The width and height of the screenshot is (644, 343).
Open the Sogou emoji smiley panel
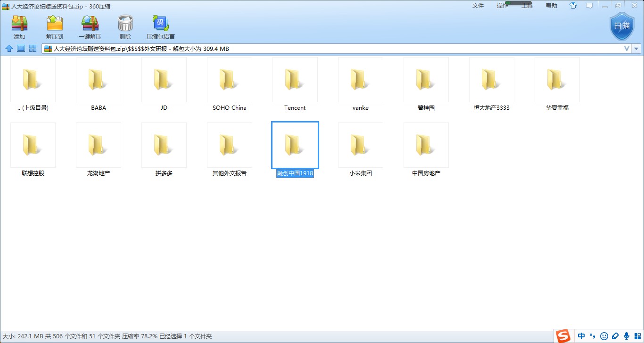[x=604, y=336]
